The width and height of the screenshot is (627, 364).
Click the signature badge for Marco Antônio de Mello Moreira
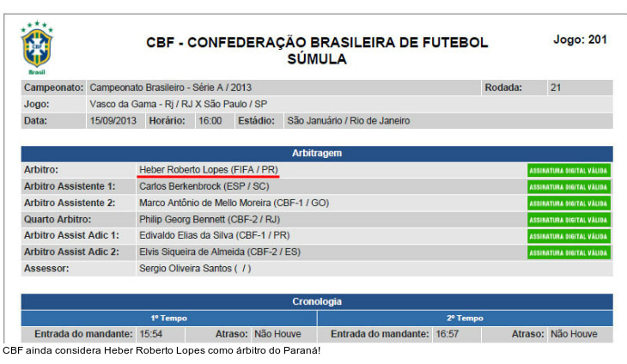569,203
